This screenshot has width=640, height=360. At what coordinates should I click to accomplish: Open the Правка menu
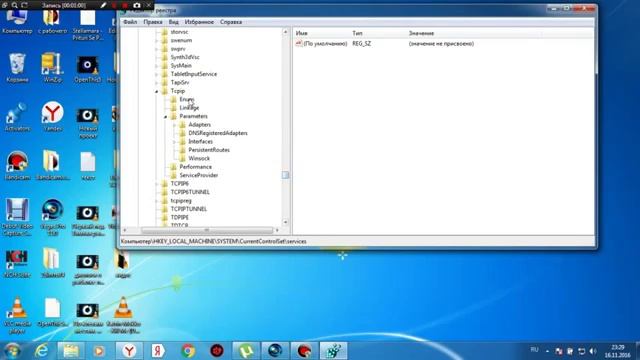[x=153, y=22]
